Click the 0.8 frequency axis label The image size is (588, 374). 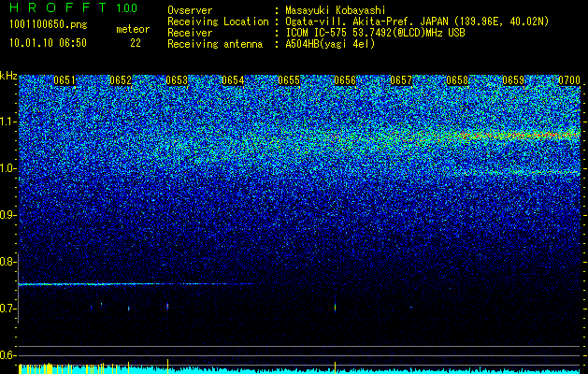pyautogui.click(x=7, y=262)
